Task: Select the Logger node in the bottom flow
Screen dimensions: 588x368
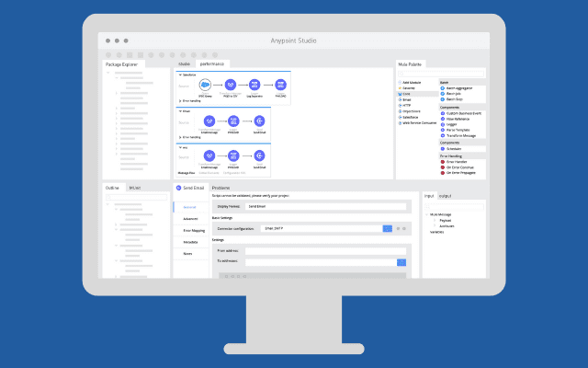Action: [233, 155]
